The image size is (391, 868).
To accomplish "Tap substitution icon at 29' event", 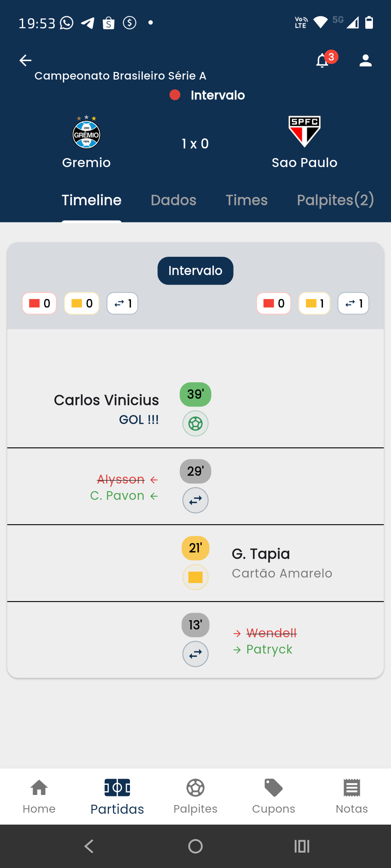I will (195, 501).
